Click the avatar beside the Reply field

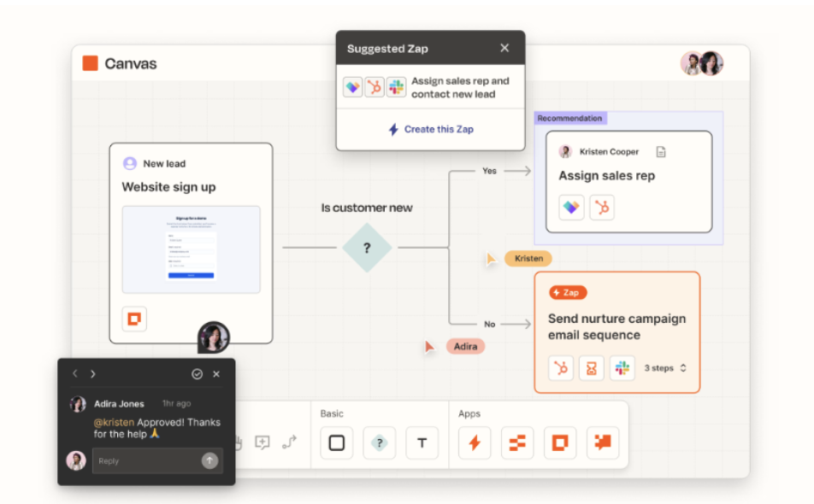tap(76, 460)
